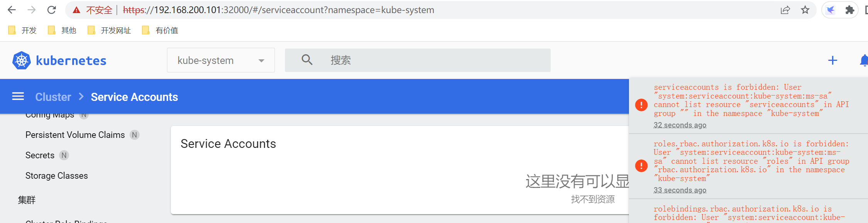This screenshot has width=868, height=223.
Task: Open the hamburger sidebar menu
Action: click(18, 96)
